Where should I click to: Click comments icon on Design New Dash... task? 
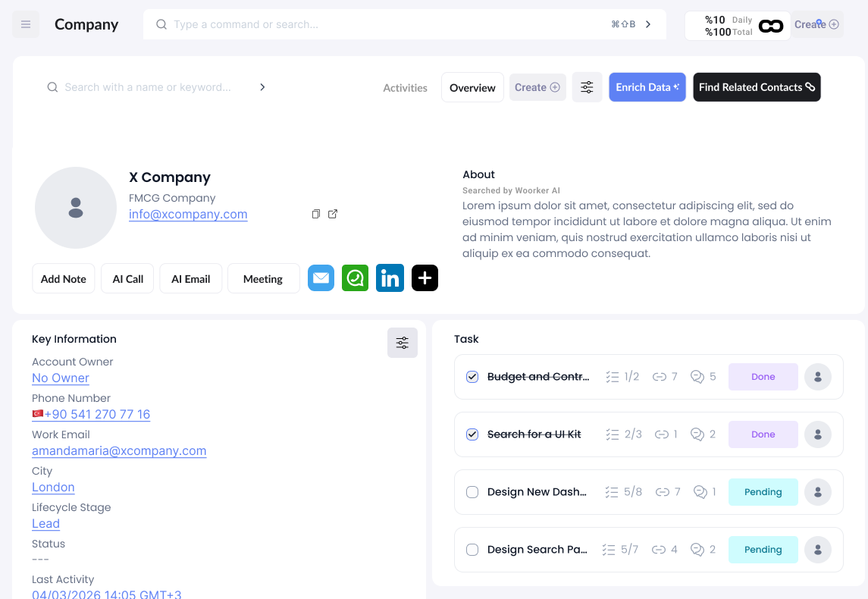click(700, 492)
